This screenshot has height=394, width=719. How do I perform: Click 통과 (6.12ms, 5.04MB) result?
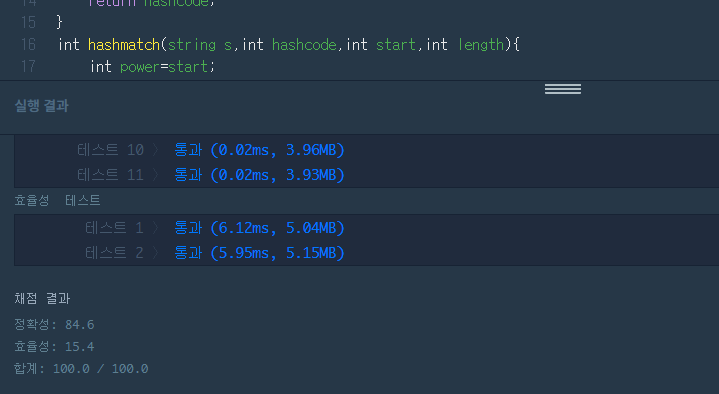tap(259, 228)
